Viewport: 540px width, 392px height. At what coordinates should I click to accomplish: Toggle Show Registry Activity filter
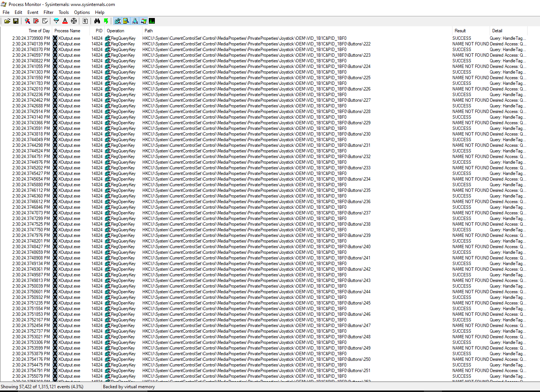coord(118,21)
